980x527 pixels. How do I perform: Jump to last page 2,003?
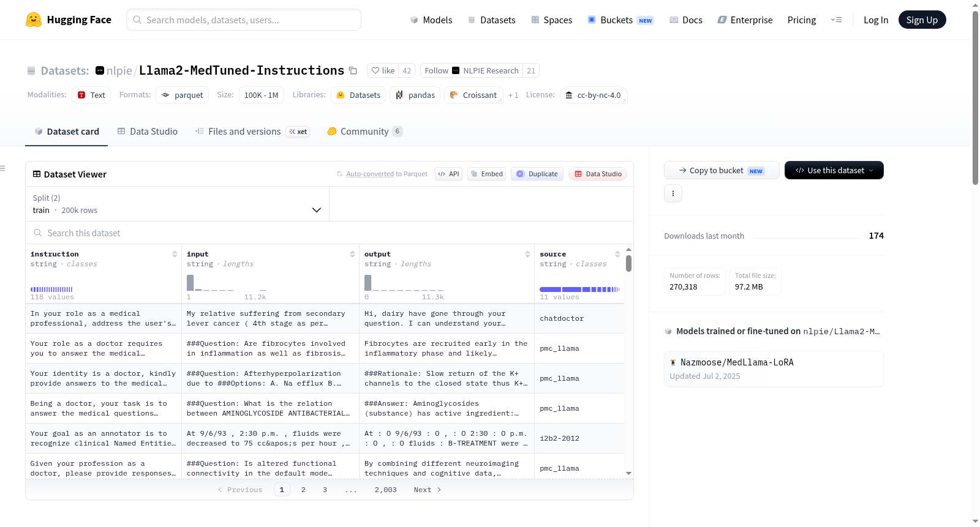[x=386, y=490]
